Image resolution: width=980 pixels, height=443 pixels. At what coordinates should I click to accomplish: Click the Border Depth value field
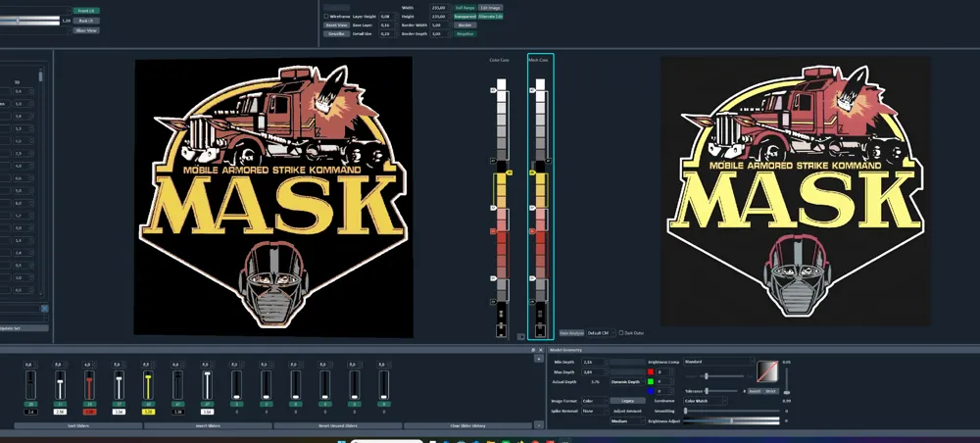pyautogui.click(x=440, y=33)
